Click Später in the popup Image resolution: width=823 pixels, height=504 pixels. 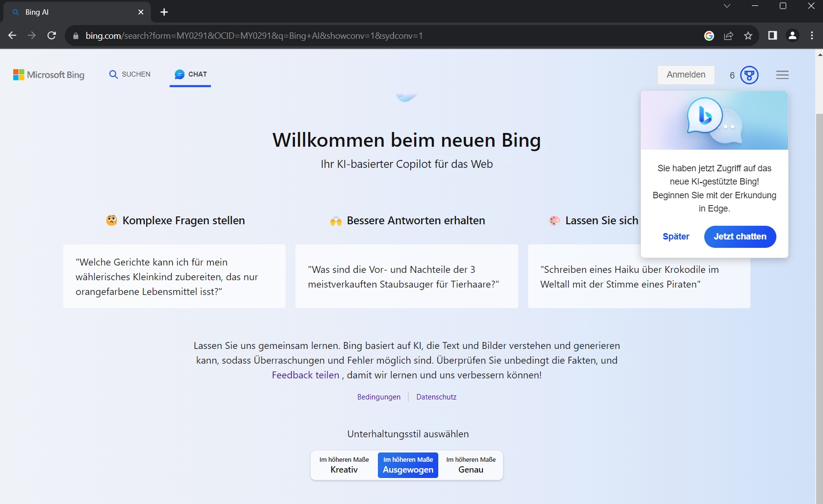click(676, 237)
